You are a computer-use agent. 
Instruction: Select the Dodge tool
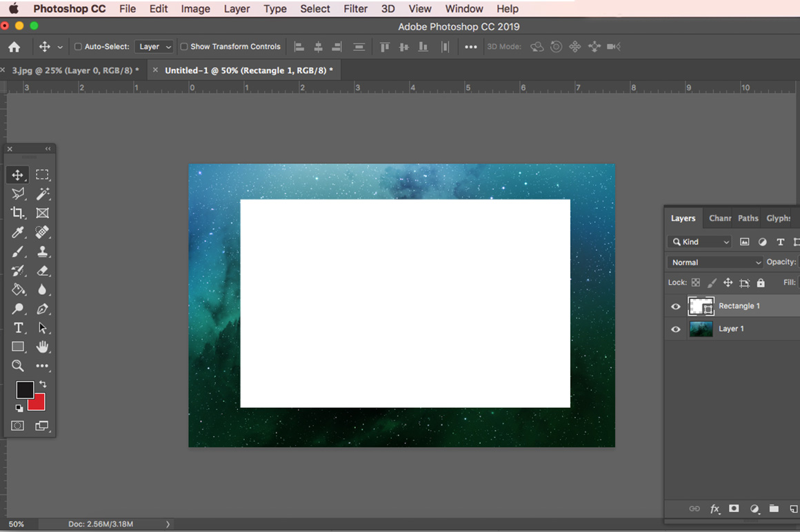[18, 309]
